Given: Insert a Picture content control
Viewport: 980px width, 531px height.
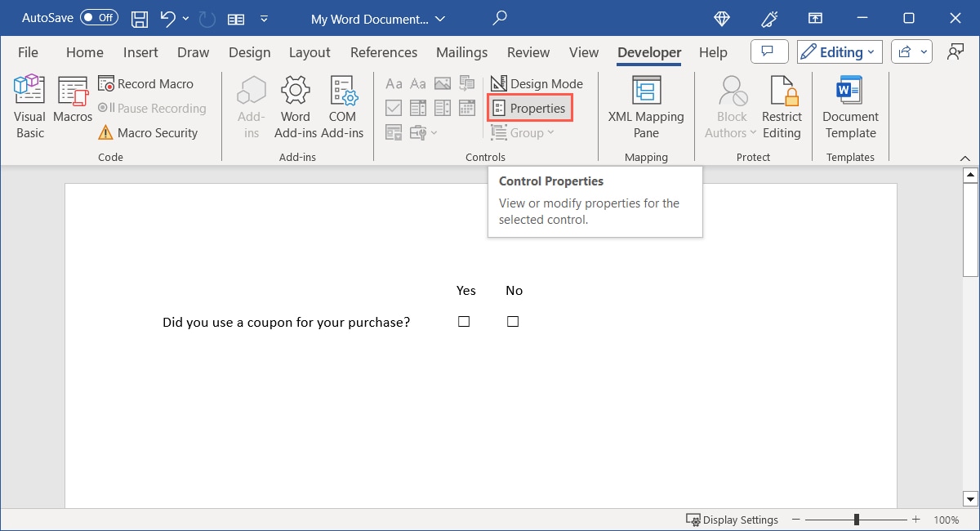Looking at the screenshot, I should (443, 83).
